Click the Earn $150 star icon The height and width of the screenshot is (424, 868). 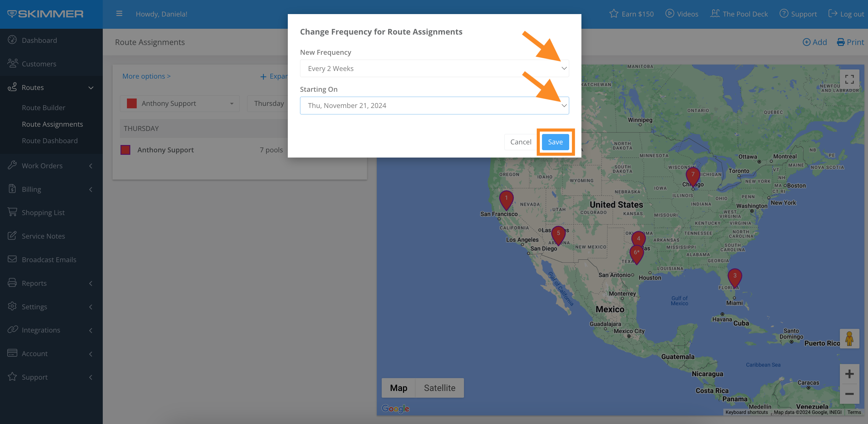tap(614, 14)
